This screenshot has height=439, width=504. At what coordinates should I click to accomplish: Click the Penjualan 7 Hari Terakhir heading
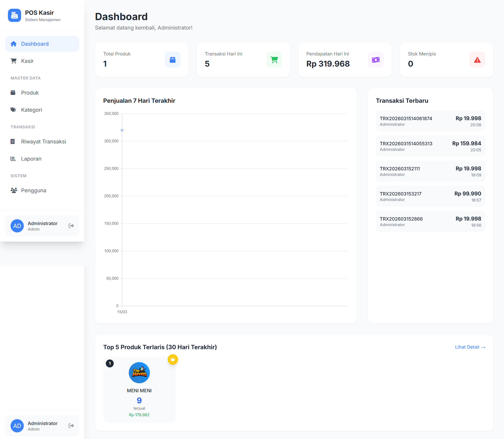[139, 101]
